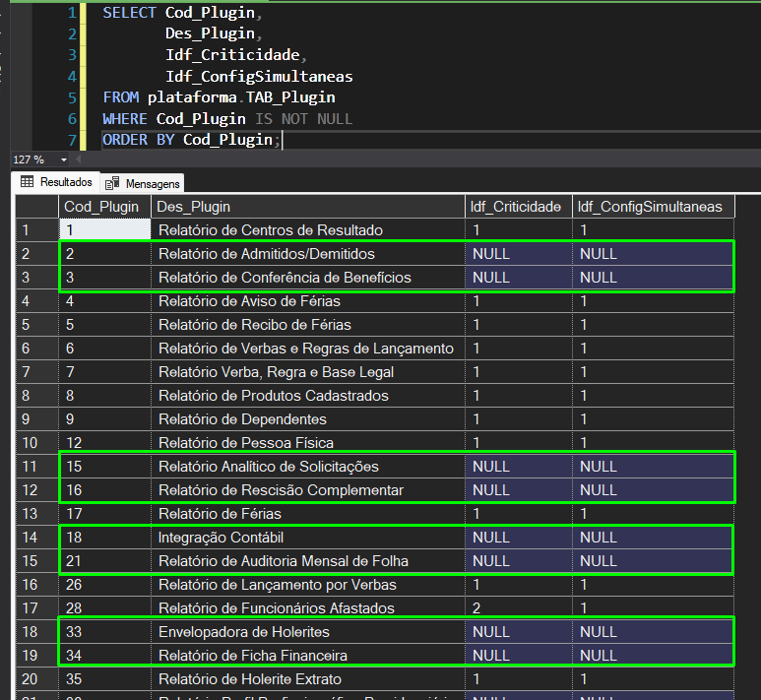Click cell Relatório de Produtos Cadastrados
The width and height of the screenshot is (761, 700).
(308, 396)
